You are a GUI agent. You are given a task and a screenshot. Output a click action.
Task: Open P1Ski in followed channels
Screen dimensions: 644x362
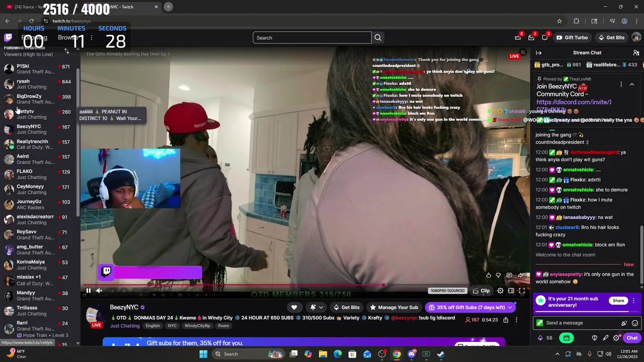click(x=39, y=69)
